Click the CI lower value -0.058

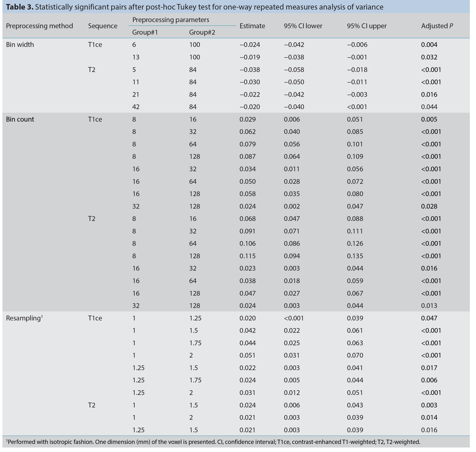tap(294, 70)
